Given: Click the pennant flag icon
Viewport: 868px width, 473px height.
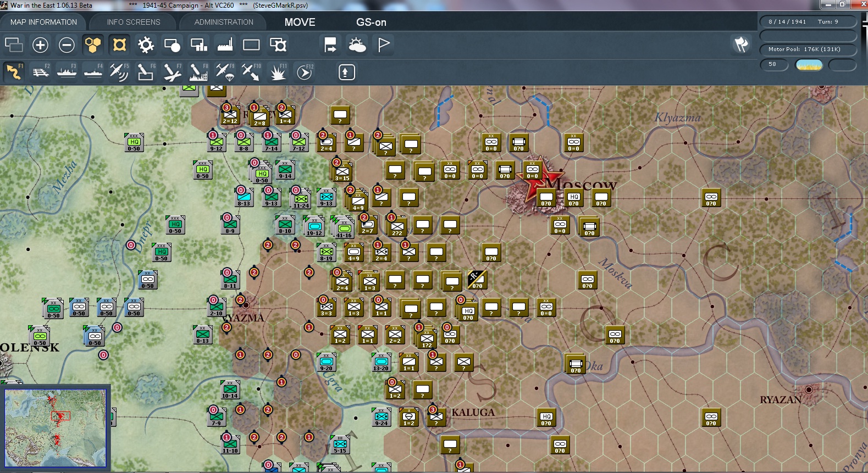Looking at the screenshot, I should [x=384, y=44].
